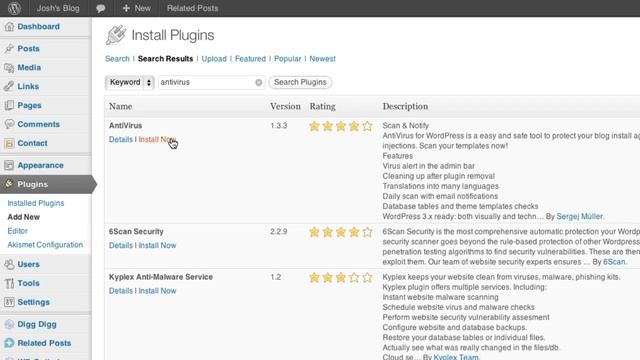Click the AntiVirus star rating

point(341,126)
